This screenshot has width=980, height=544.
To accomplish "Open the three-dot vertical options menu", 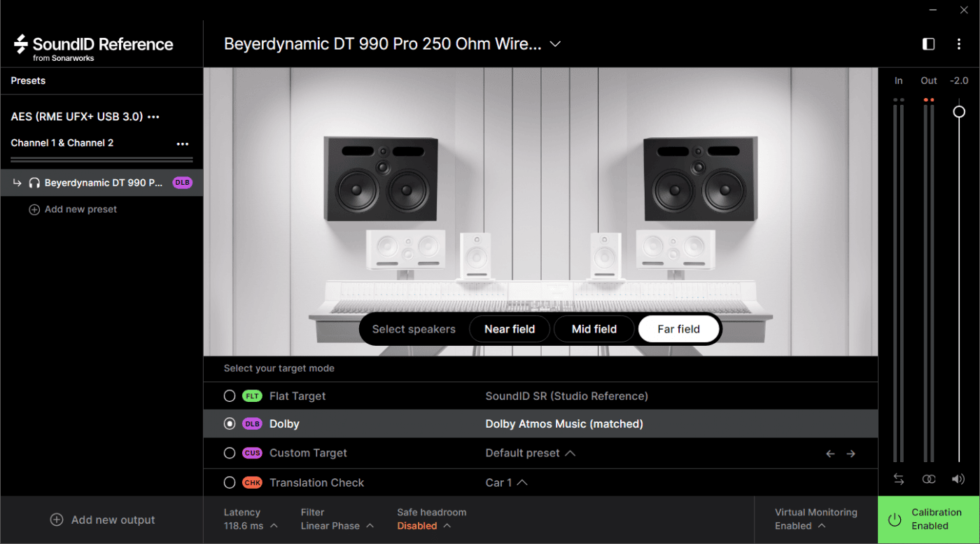I will [x=959, y=44].
